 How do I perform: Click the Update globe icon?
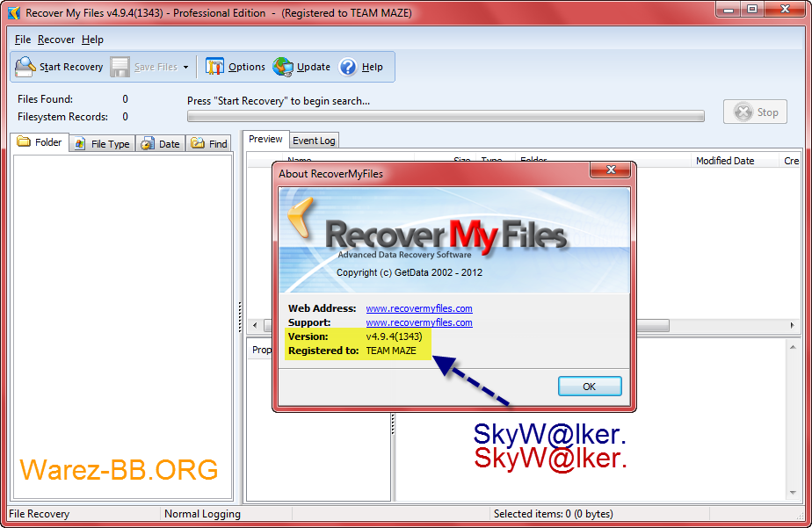point(283,67)
